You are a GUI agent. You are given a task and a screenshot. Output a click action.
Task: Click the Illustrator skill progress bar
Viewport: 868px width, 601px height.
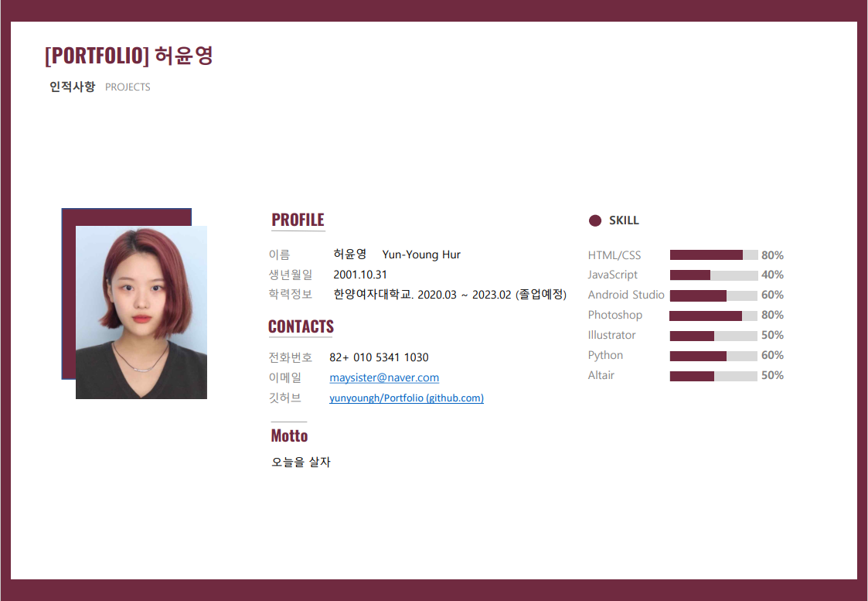click(x=713, y=336)
